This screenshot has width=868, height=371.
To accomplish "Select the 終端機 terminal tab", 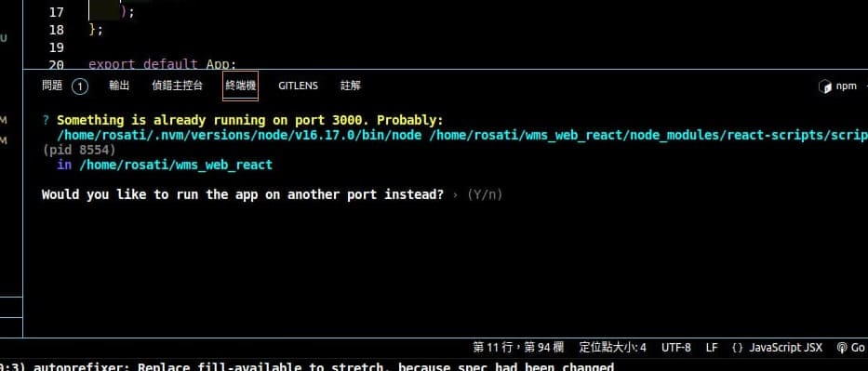I will point(241,86).
